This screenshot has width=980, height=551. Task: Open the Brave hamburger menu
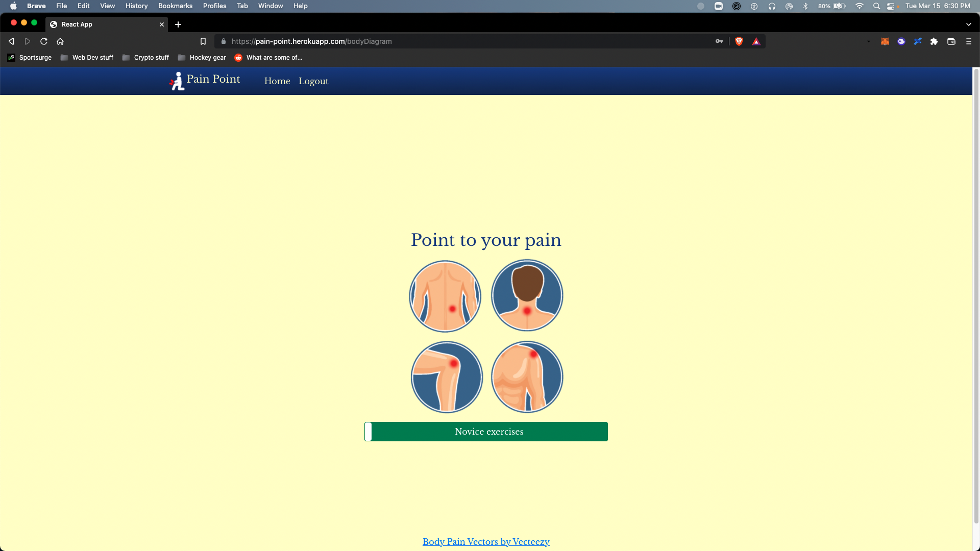[968, 41]
